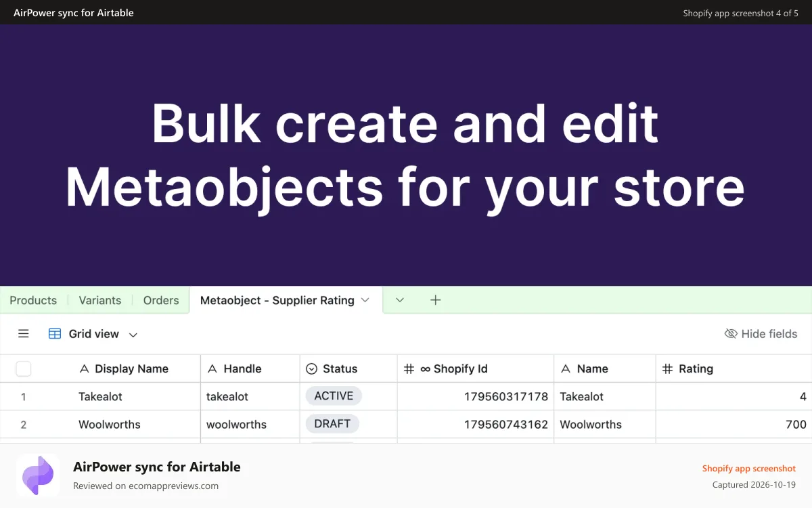Switch to the Variants tab

[100, 300]
